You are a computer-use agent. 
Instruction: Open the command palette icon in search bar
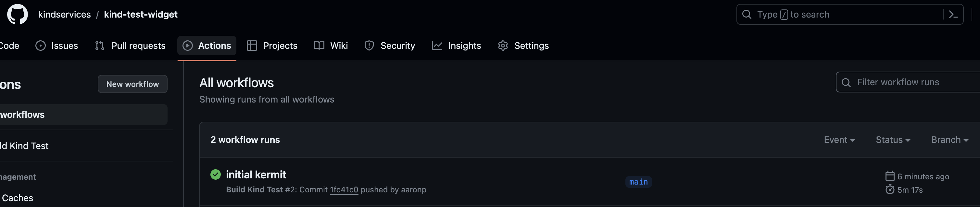tap(953, 15)
